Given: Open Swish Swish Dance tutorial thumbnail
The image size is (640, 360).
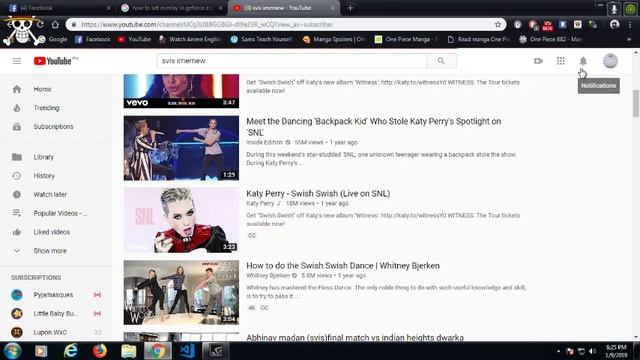Looking at the screenshot, I should [181, 292].
